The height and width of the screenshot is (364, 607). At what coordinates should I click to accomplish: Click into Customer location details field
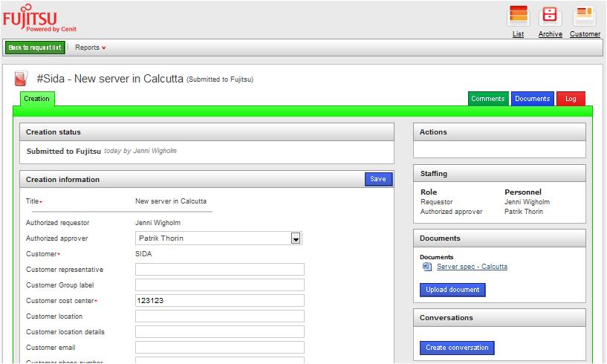point(219,331)
